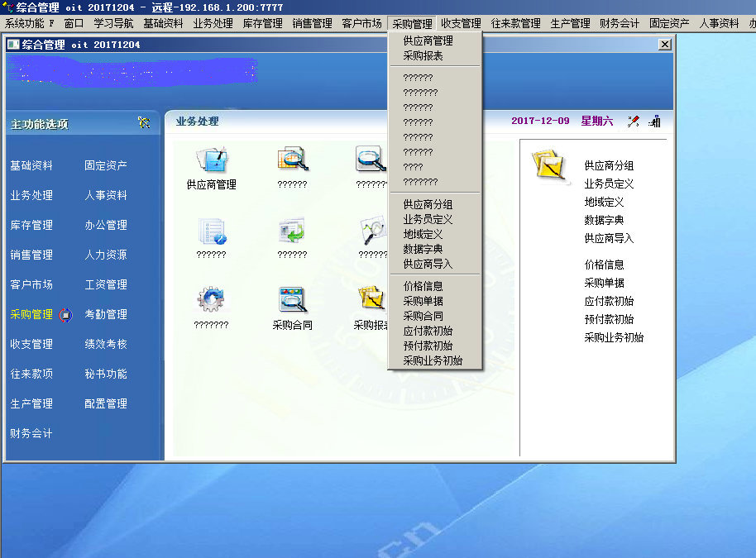Click the exit door icon at header right

(x=654, y=122)
